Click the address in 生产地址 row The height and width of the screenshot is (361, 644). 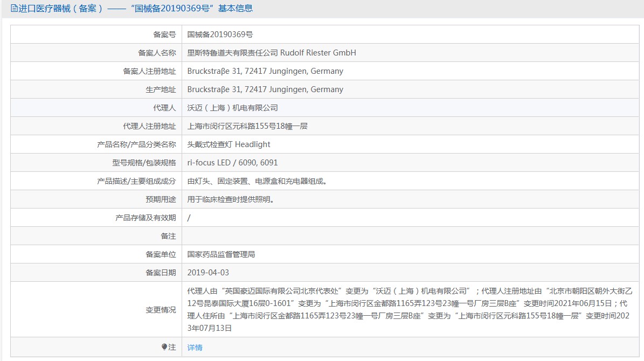[265, 89]
